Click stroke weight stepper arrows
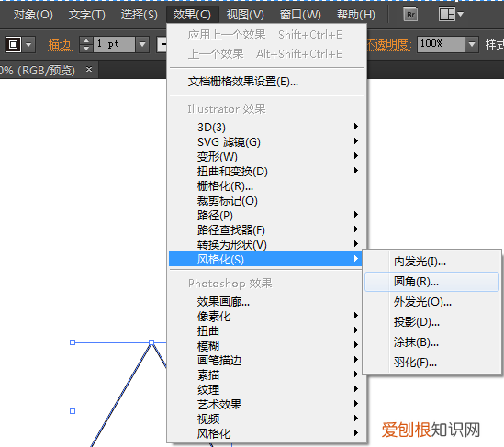Viewport: 504px width, 447px height. click(x=85, y=44)
